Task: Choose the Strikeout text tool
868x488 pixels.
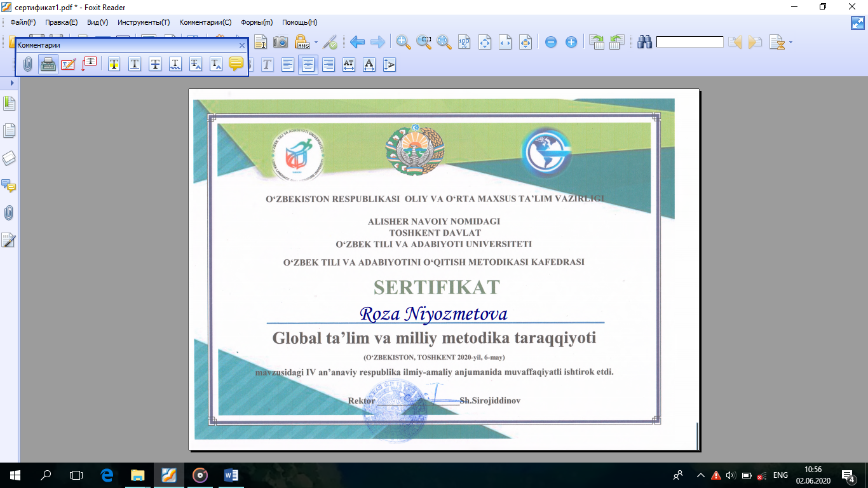Action: click(155, 64)
